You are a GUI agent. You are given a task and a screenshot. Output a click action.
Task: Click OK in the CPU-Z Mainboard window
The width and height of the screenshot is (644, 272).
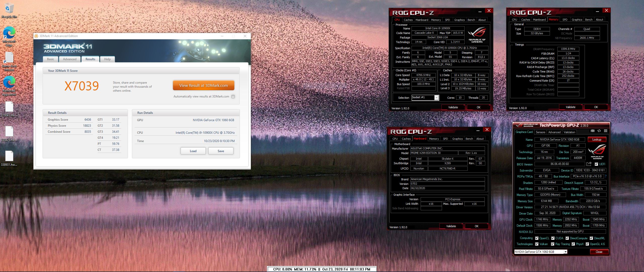476,226
